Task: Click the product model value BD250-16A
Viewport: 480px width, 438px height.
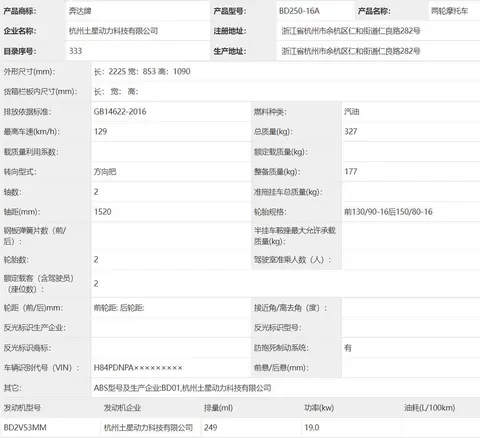Action: (299, 11)
